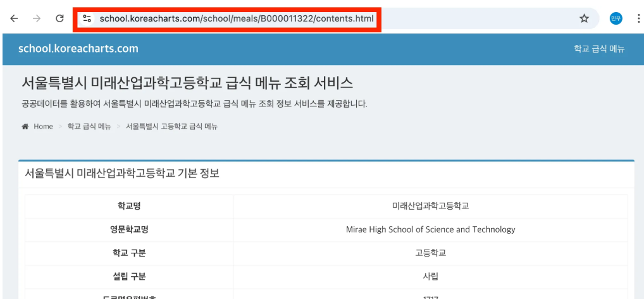Image resolution: width=644 pixels, height=299 pixels.
Task: Click the browser back arrow
Action: pos(14,18)
